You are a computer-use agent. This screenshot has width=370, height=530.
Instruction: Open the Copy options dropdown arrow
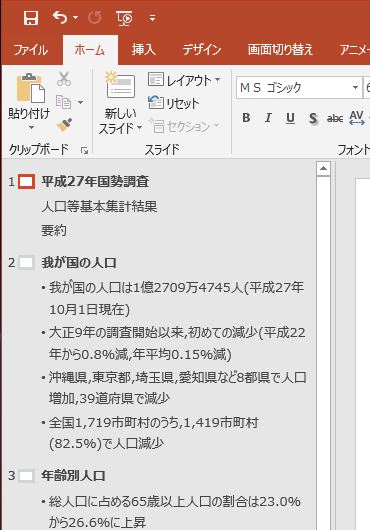click(x=80, y=102)
